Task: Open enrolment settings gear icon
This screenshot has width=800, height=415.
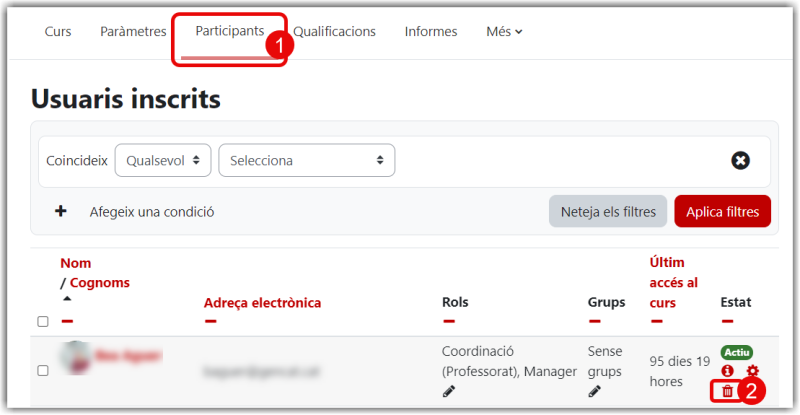Action: point(753,371)
